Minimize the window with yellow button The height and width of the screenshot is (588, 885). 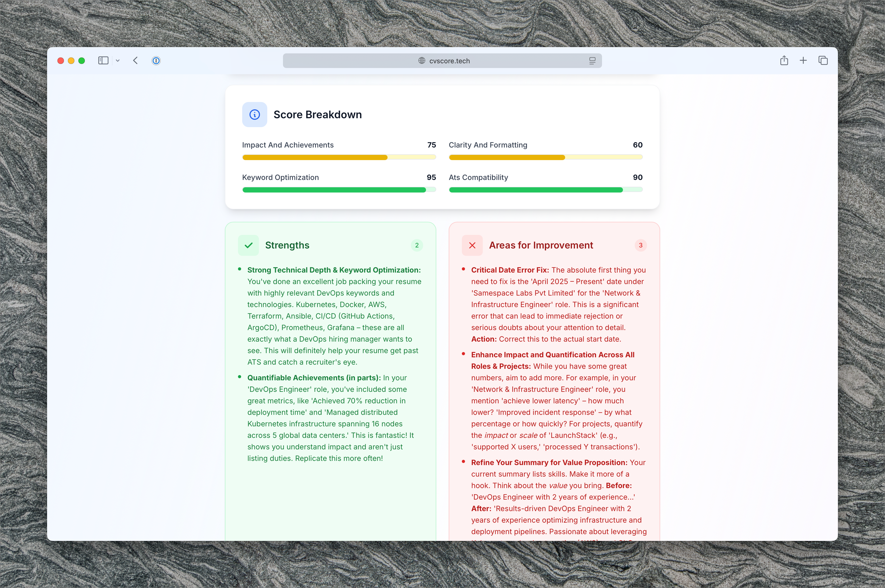click(71, 61)
